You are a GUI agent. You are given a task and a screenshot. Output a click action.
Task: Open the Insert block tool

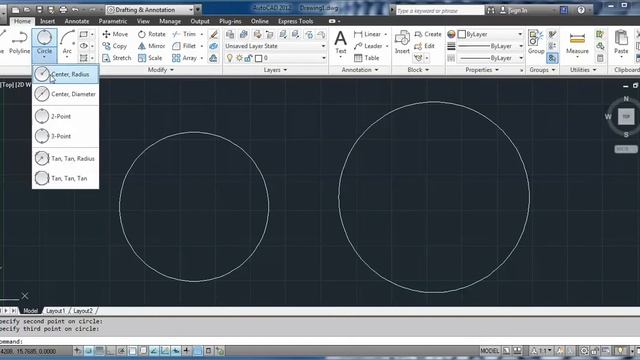point(402,42)
